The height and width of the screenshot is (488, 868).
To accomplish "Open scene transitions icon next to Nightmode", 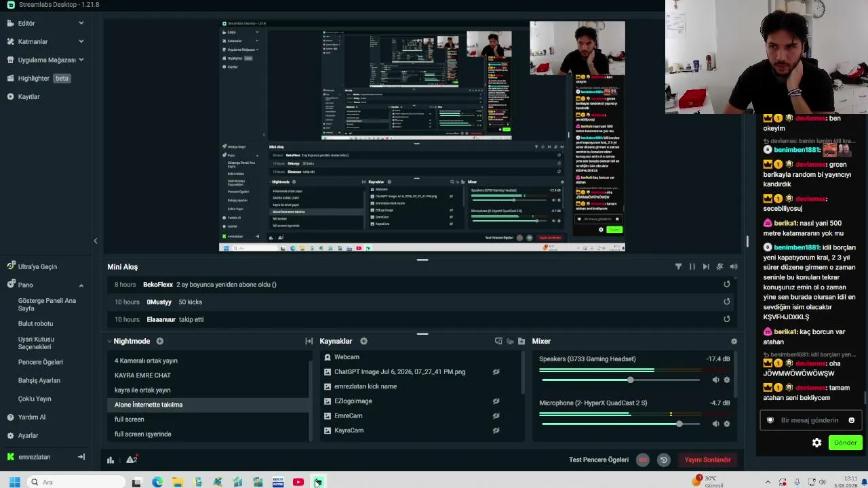I will pos(309,341).
